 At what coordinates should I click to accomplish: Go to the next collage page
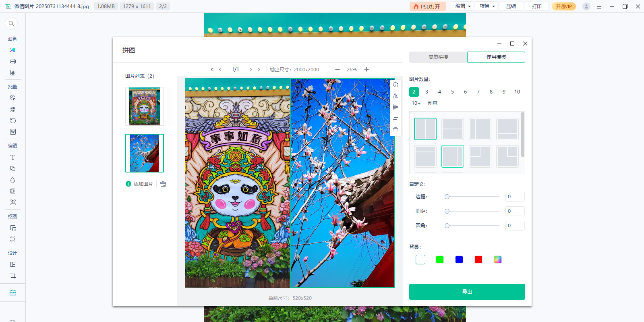pyautogui.click(x=251, y=69)
